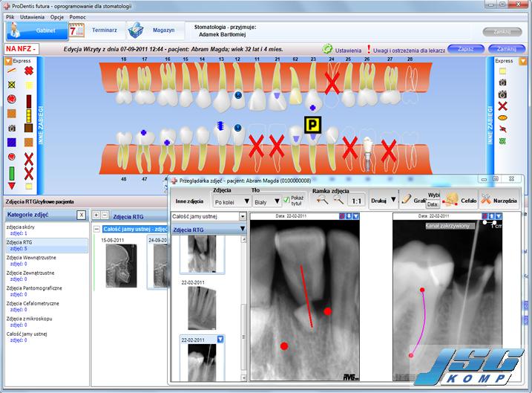The height and width of the screenshot is (393, 532).
Task: Open the Plik menu
Action: [x=10, y=17]
